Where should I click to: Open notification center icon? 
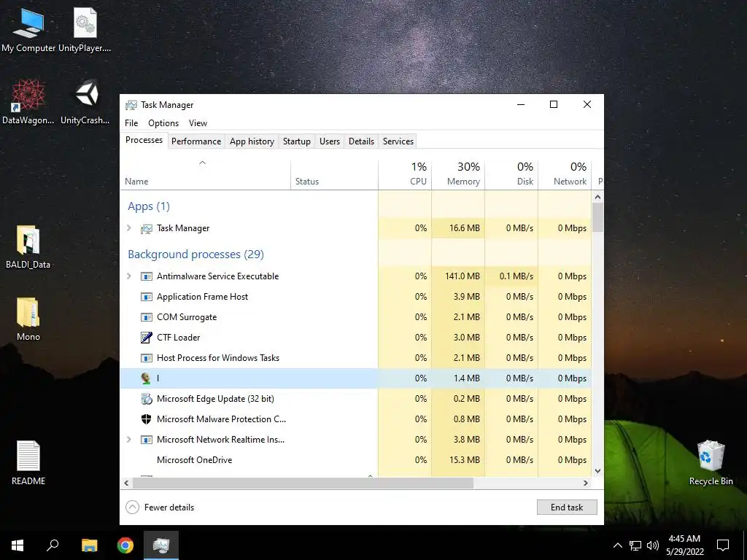click(x=723, y=545)
